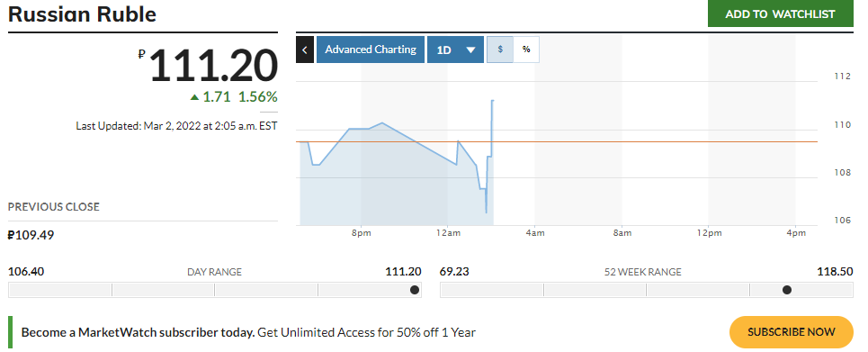Add Russian Ruble to watchlist
This screenshot has height=352, width=868.
(x=781, y=14)
